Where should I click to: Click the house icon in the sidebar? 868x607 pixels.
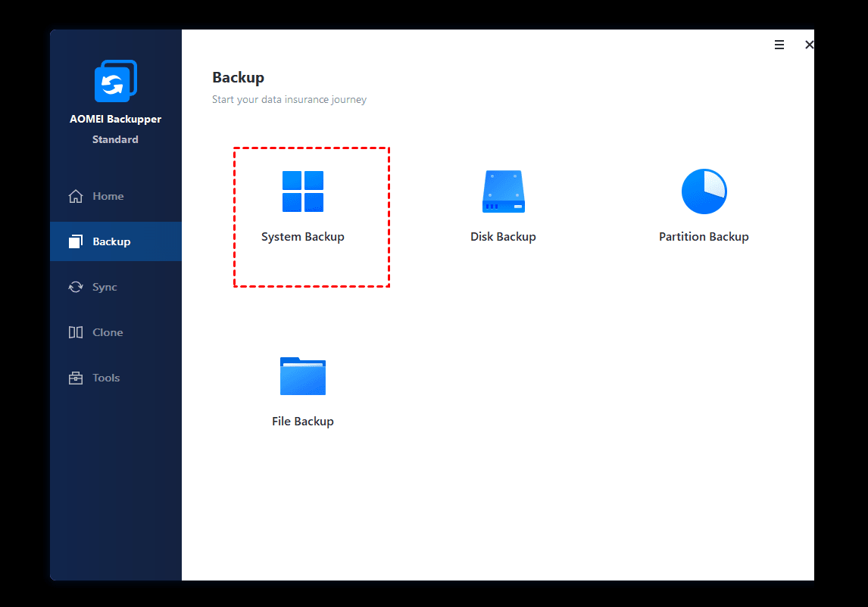(76, 196)
